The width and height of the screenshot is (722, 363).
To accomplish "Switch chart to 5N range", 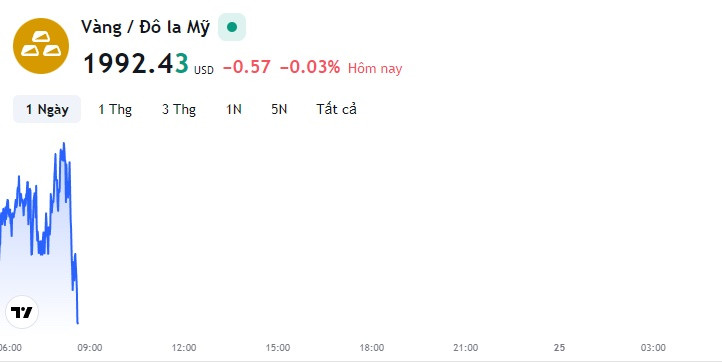I will click(279, 109).
